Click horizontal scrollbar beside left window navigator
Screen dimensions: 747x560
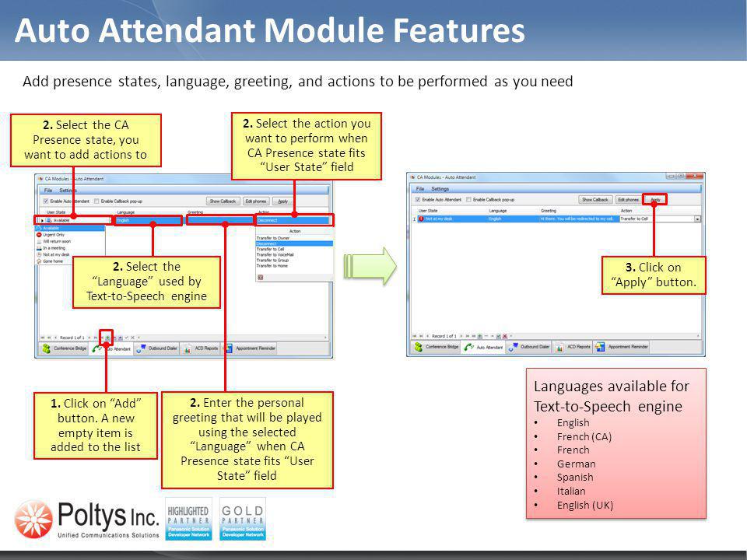233,338
